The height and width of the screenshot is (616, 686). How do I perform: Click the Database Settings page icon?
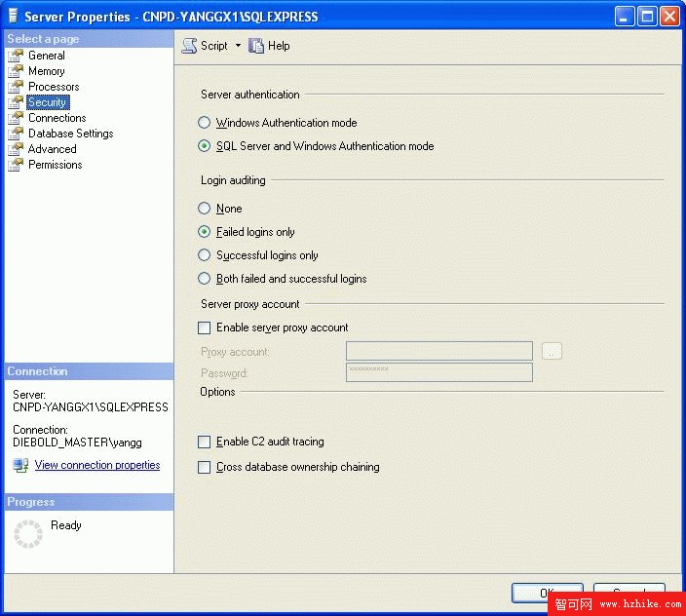point(16,134)
